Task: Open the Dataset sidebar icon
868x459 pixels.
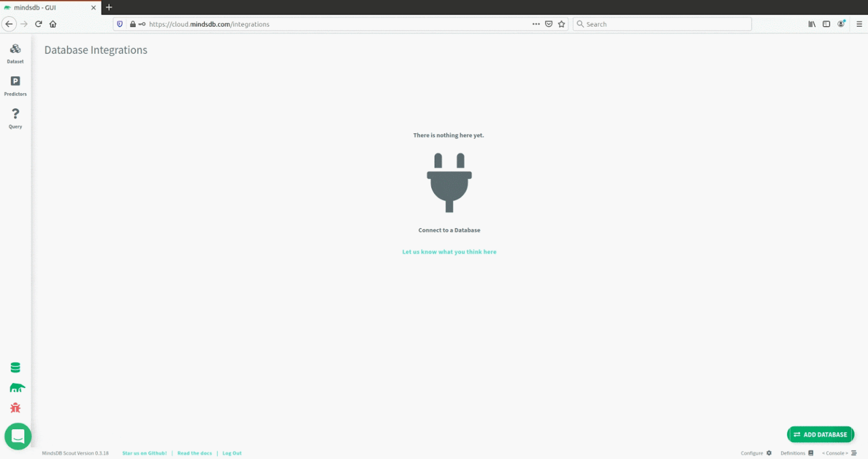Action: point(15,52)
